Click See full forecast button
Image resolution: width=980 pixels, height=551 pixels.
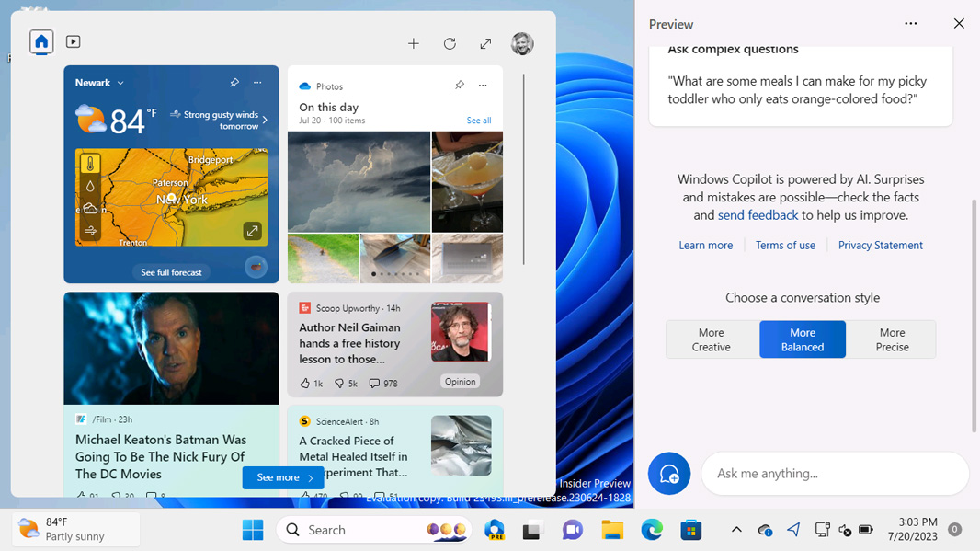(171, 272)
